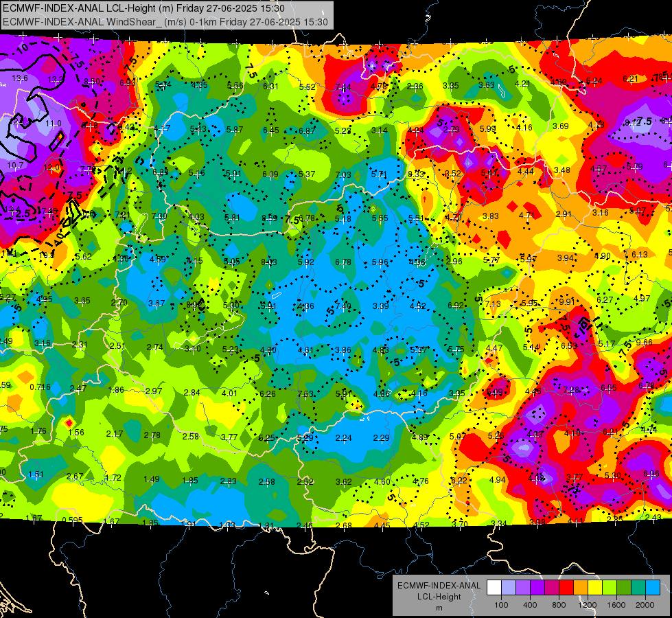This screenshot has width=672, height=618.
Task: Click the wind shear value 2.83
Action: coord(229,481)
